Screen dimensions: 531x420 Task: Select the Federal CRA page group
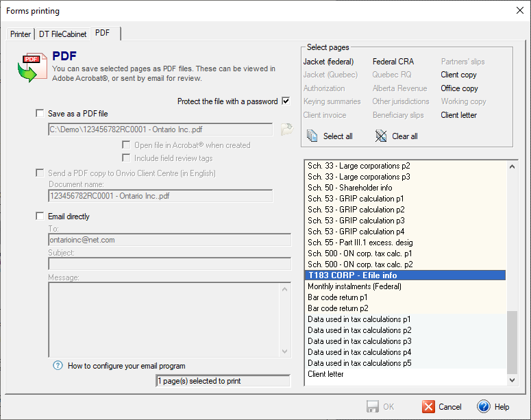pos(393,62)
